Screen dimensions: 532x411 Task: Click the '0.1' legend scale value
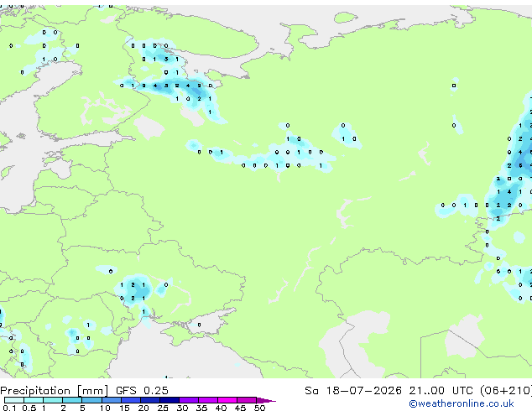click(x=9, y=408)
